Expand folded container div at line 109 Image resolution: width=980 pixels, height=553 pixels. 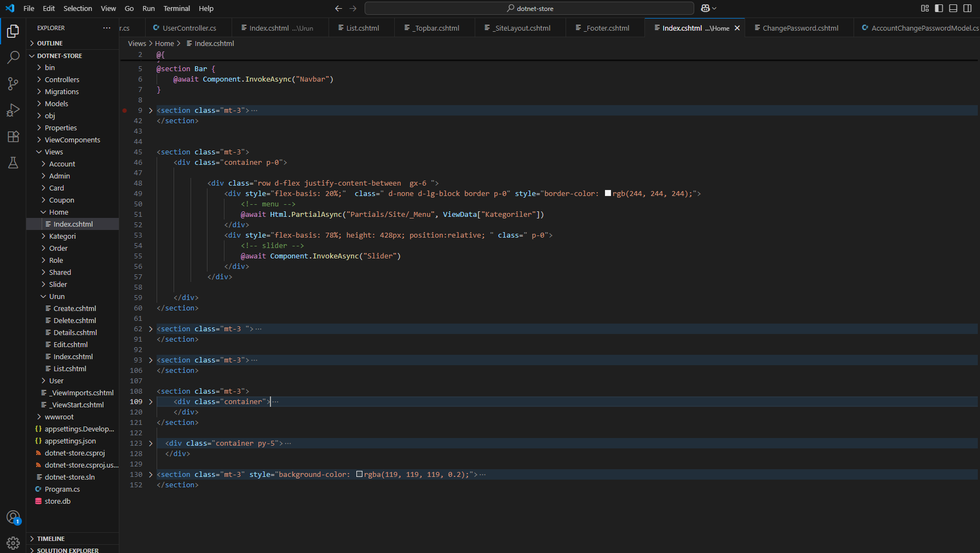151,402
